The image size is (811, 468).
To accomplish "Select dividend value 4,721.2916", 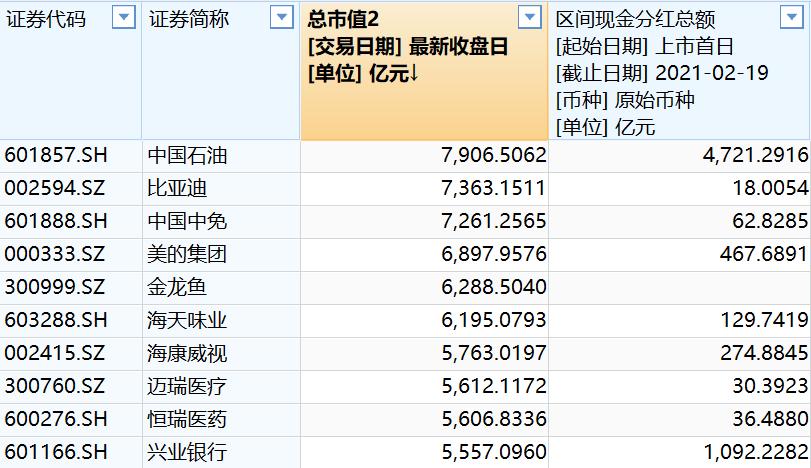I will pos(756,155).
